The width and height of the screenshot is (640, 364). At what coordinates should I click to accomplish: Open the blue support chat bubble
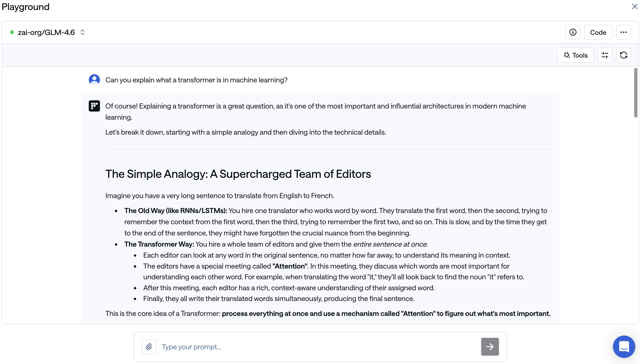(x=624, y=346)
